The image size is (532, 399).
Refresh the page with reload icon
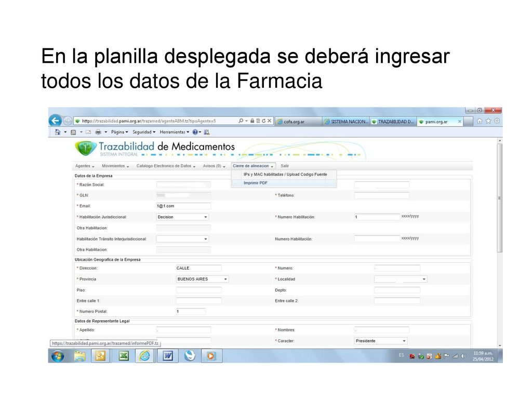tap(263, 121)
